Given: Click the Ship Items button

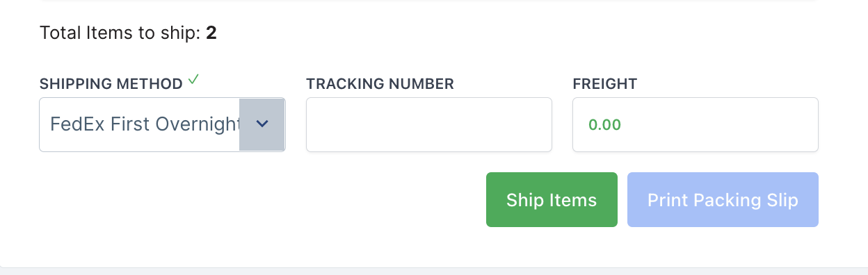Looking at the screenshot, I should coord(552,200).
